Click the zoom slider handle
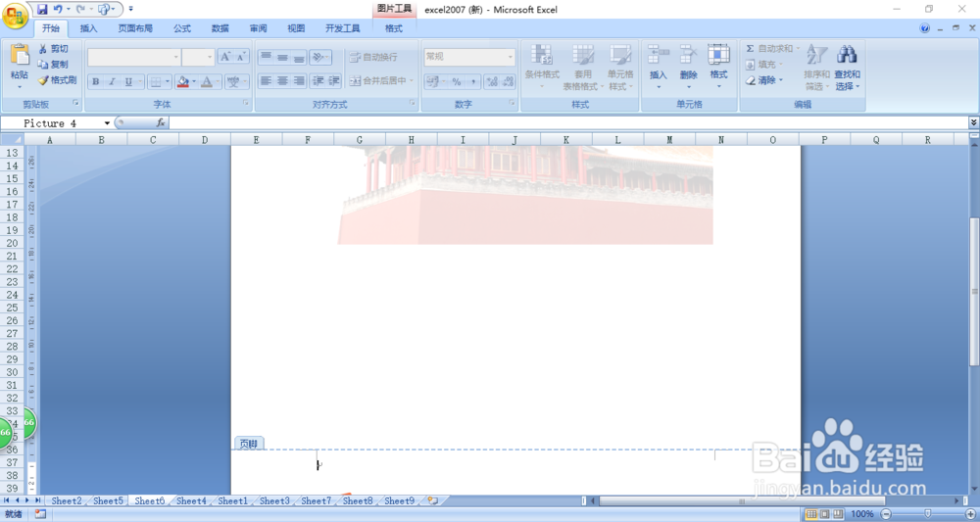980x522 pixels. (927, 514)
